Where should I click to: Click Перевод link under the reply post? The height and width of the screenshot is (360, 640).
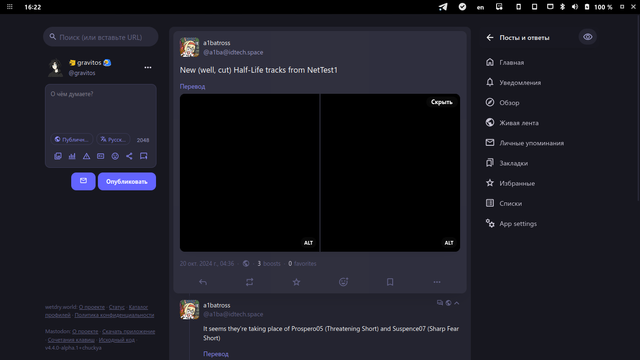[216, 354]
